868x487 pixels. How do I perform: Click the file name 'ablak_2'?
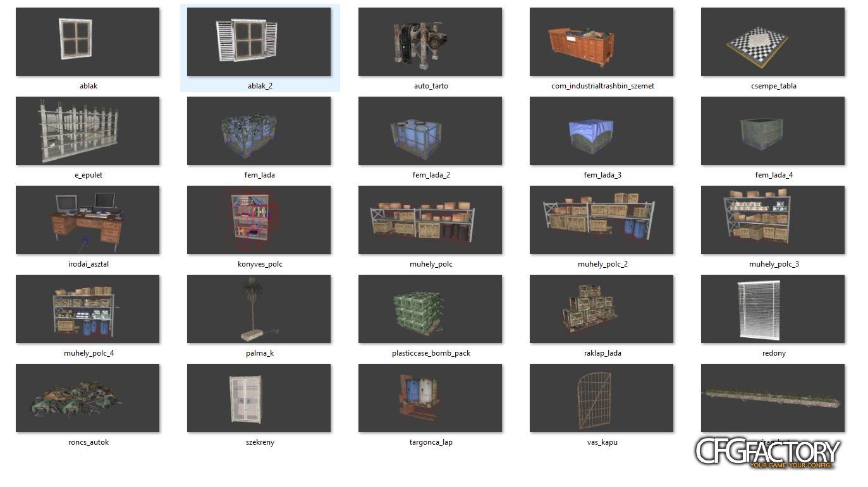[x=260, y=86]
